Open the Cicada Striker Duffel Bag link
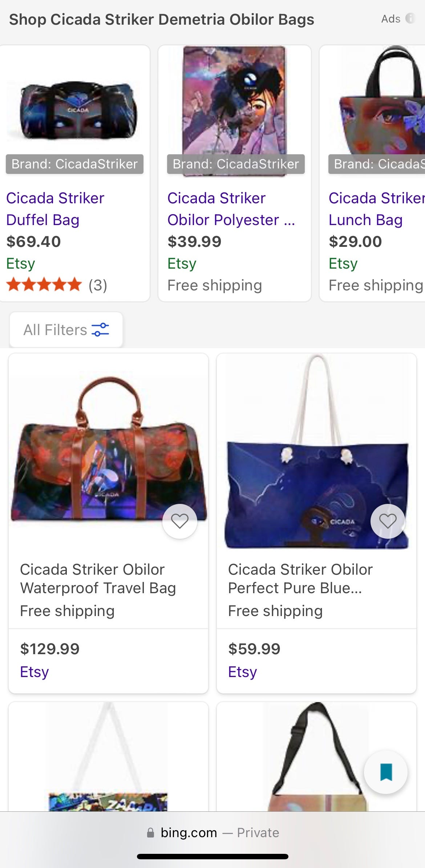425x868 pixels. 55,209
